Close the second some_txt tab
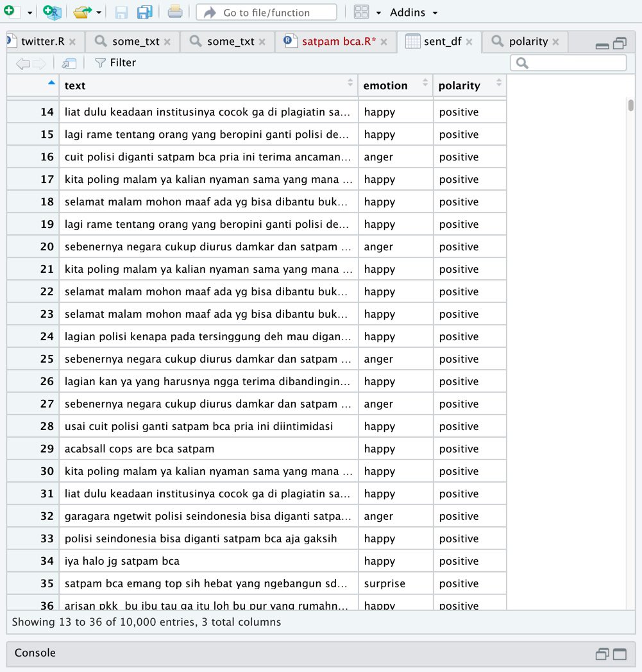Screen dimensions: 642x672 pos(262,42)
